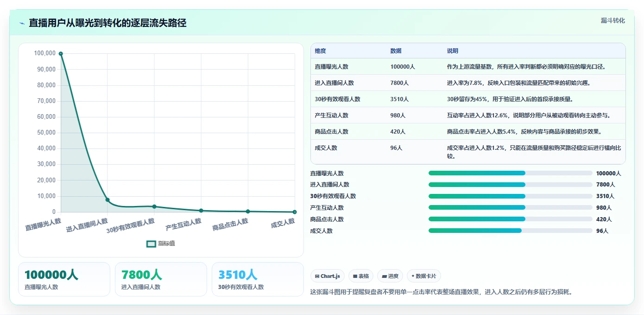Click the 成交人数 progress bar
644x315 pixels.
tap(511, 231)
